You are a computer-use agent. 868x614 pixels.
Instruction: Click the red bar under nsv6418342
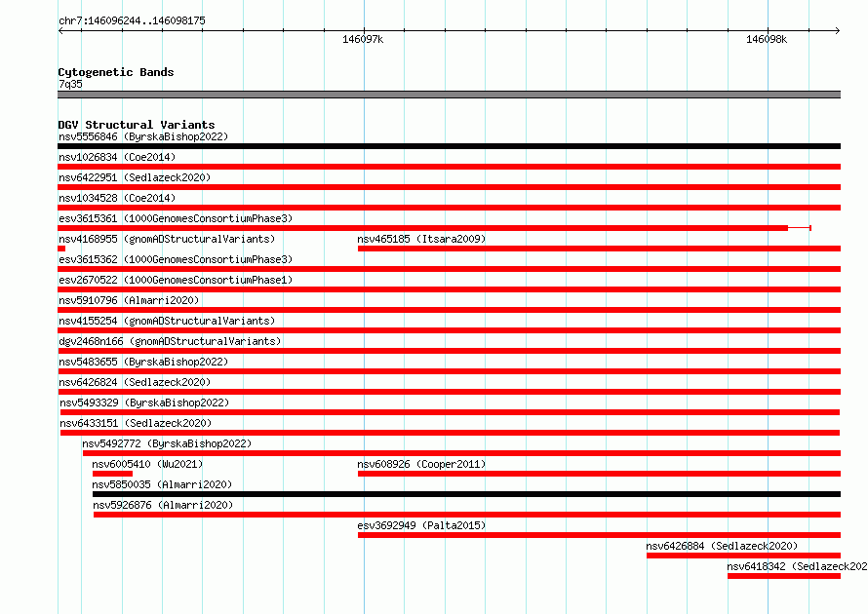tap(784, 576)
